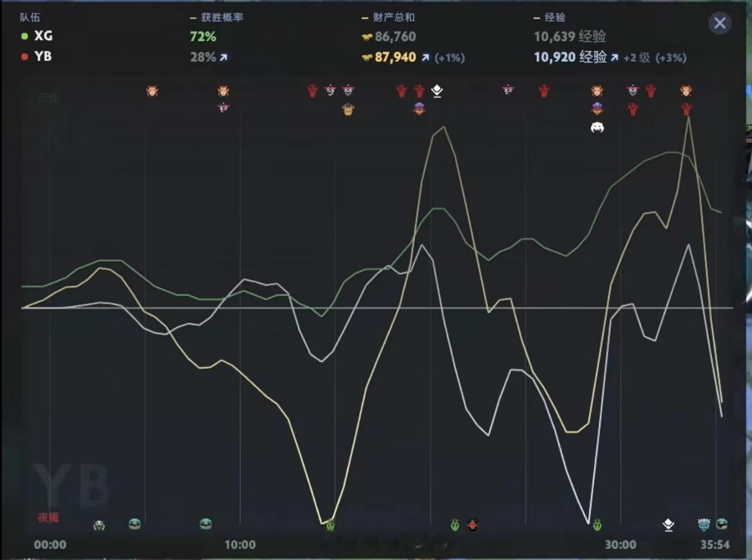Click XG's 72% win probability value
752x560 pixels.
203,36
